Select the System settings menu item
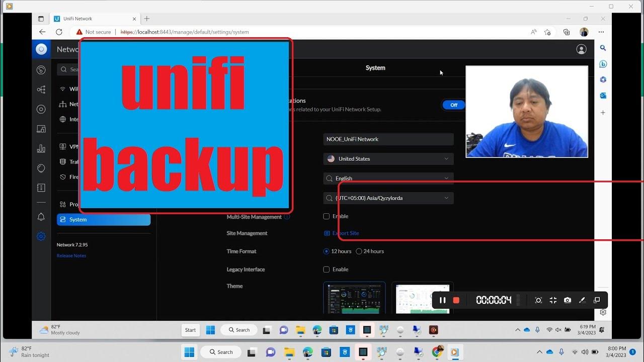 pyautogui.click(x=104, y=220)
